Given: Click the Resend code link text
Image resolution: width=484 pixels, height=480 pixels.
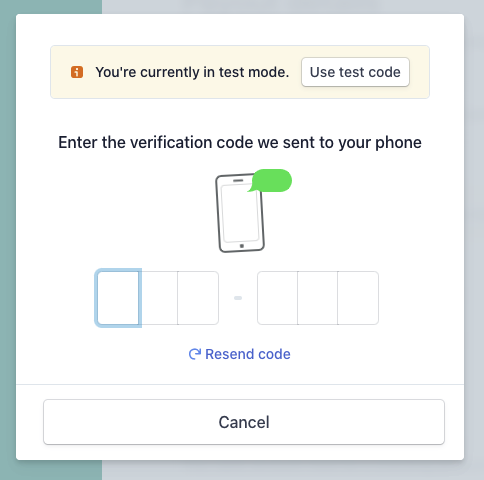Looking at the screenshot, I should (248, 354).
